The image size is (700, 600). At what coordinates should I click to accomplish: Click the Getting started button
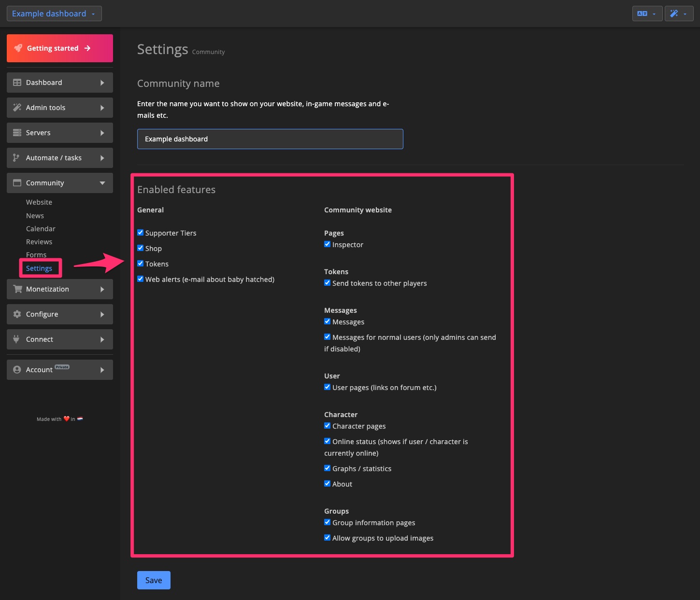pos(59,48)
